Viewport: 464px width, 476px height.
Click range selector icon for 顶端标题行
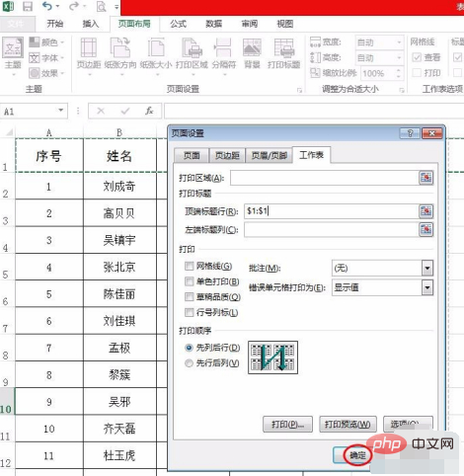pos(425,211)
